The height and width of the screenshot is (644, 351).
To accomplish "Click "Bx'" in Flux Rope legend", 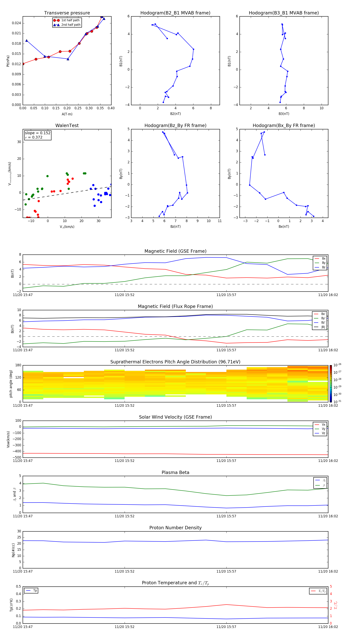I will [320, 314].
